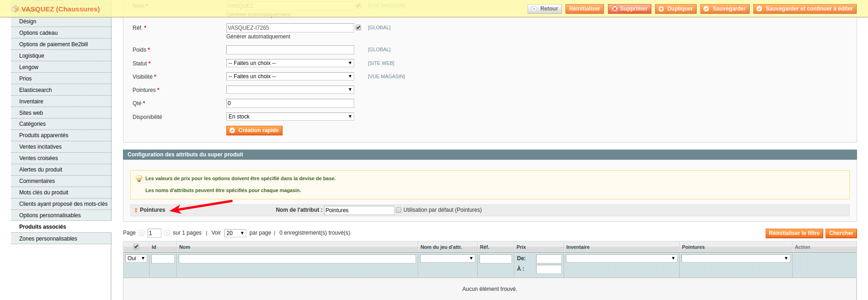Click the Supprimer delete icon
This screenshot has width=868, height=300.
click(615, 9)
